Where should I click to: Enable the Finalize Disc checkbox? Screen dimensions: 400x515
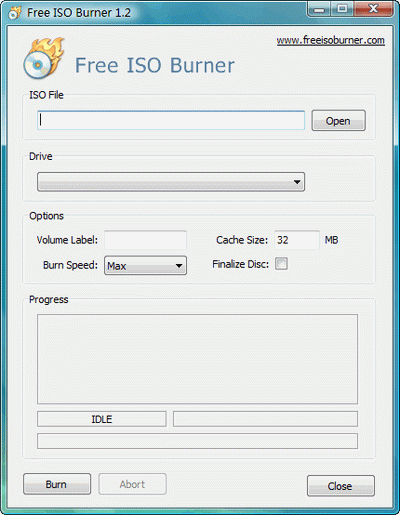281,264
